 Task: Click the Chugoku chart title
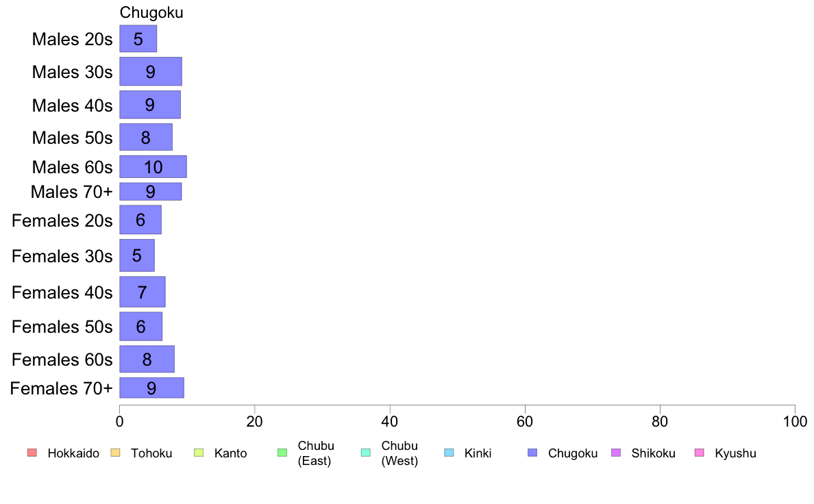point(151,12)
